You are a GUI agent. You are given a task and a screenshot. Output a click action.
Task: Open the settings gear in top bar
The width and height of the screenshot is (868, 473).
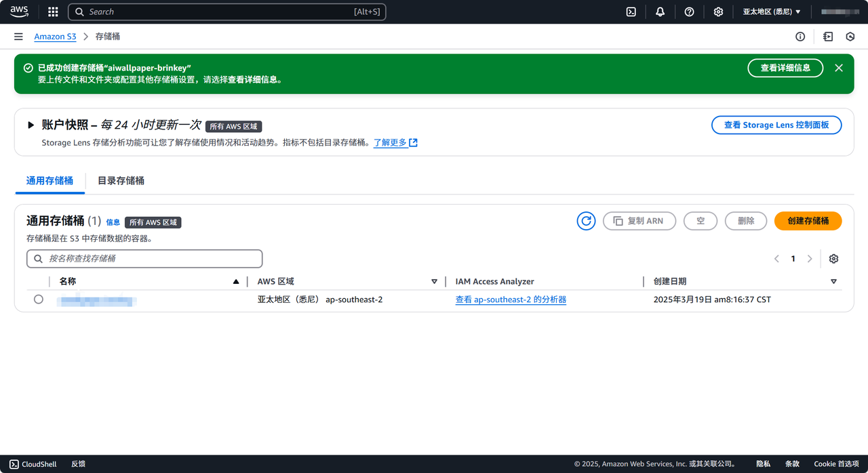pos(718,12)
